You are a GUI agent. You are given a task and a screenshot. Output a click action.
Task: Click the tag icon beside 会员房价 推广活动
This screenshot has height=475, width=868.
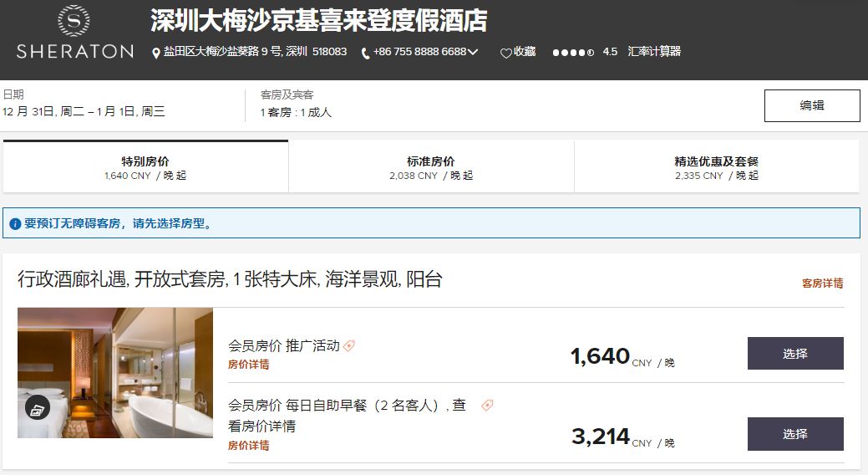coord(348,346)
